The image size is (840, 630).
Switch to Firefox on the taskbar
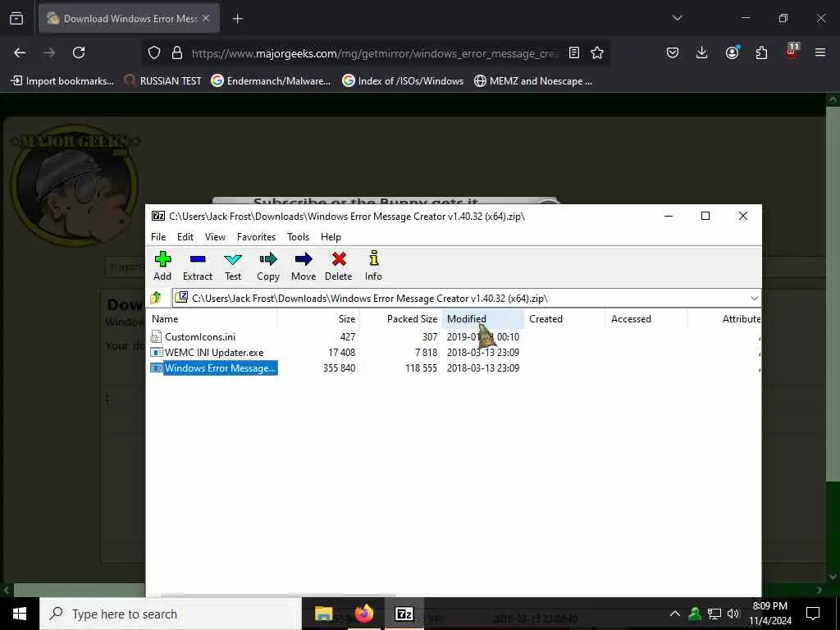(x=364, y=614)
